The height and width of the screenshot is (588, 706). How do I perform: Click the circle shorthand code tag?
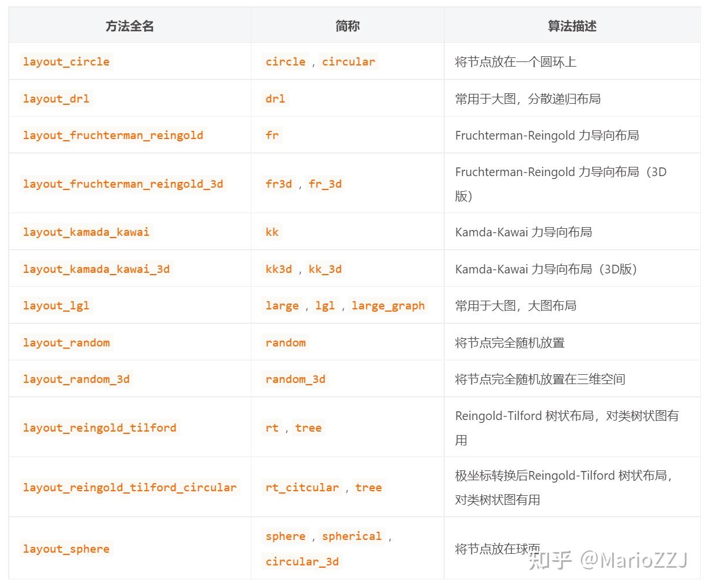tap(285, 61)
